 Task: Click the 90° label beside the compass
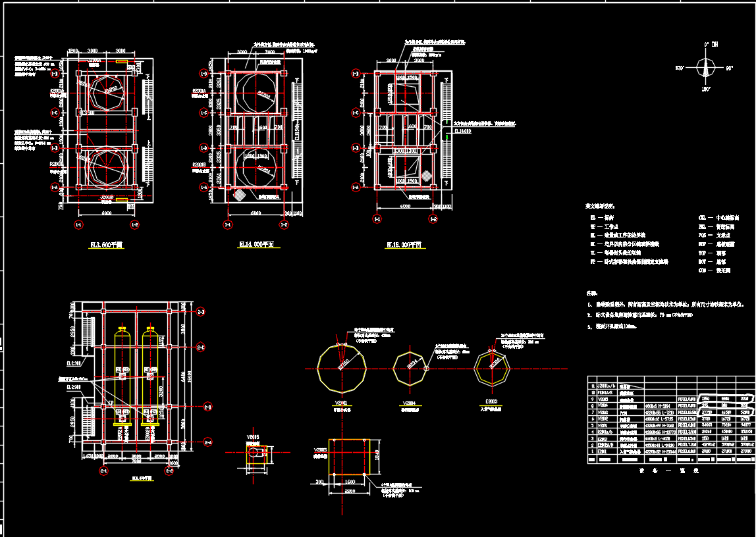[x=729, y=68]
